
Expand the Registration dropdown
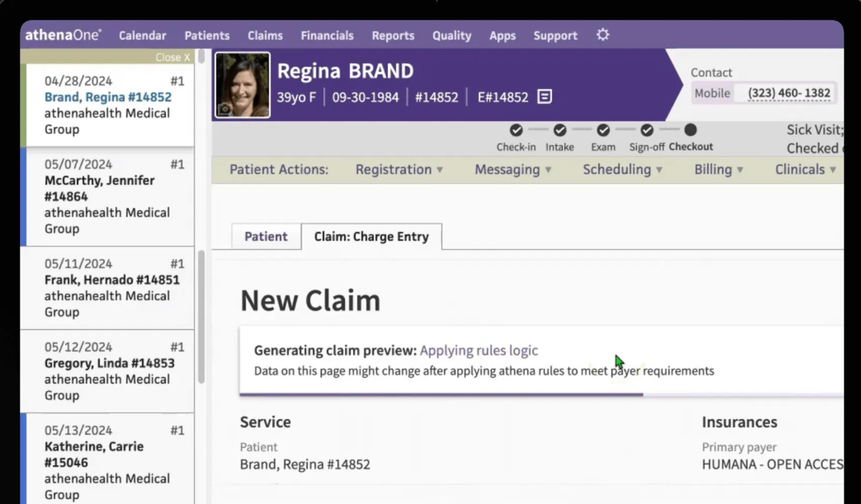[399, 169]
